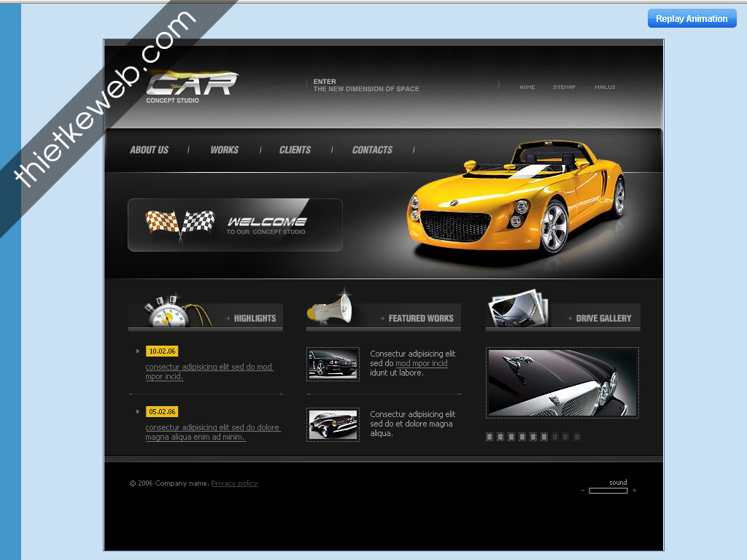Increase sound with the plus icon
747x560 pixels.
pos(635,491)
